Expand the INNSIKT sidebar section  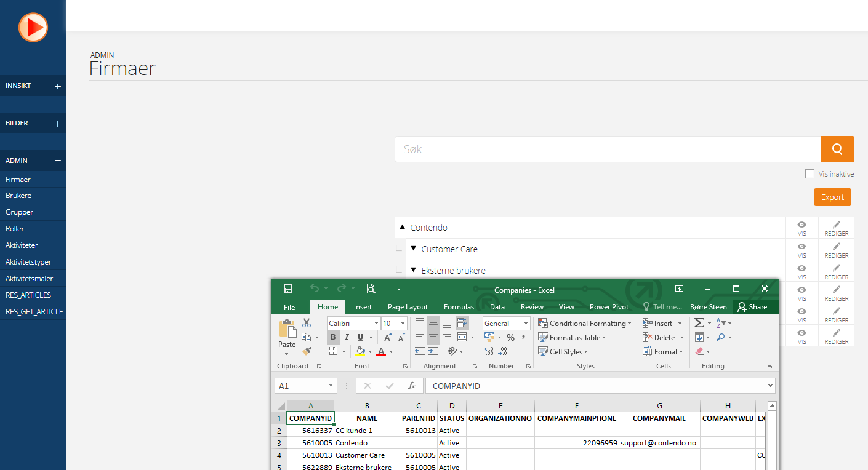[x=58, y=86]
